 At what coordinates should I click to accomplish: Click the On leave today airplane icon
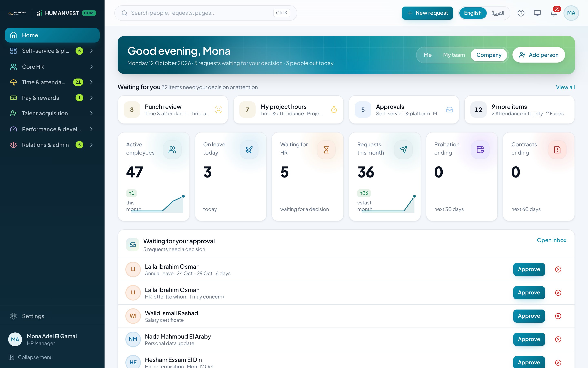(x=249, y=150)
